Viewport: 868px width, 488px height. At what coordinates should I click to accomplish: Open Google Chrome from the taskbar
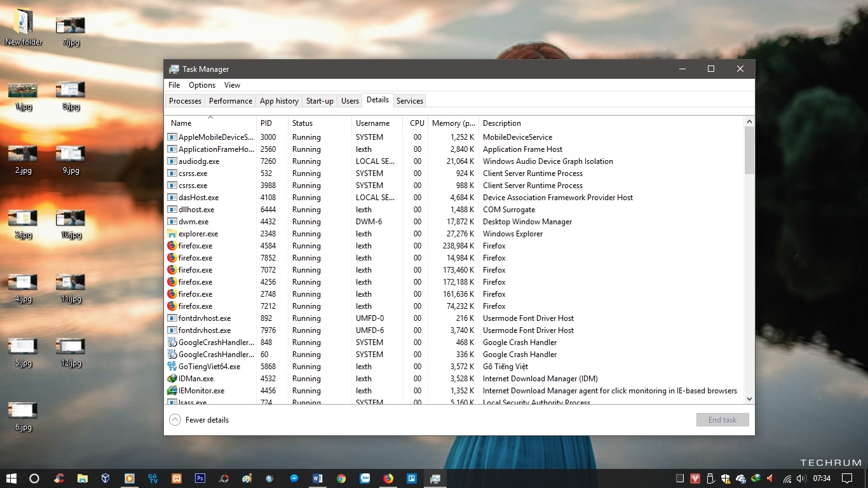point(341,478)
